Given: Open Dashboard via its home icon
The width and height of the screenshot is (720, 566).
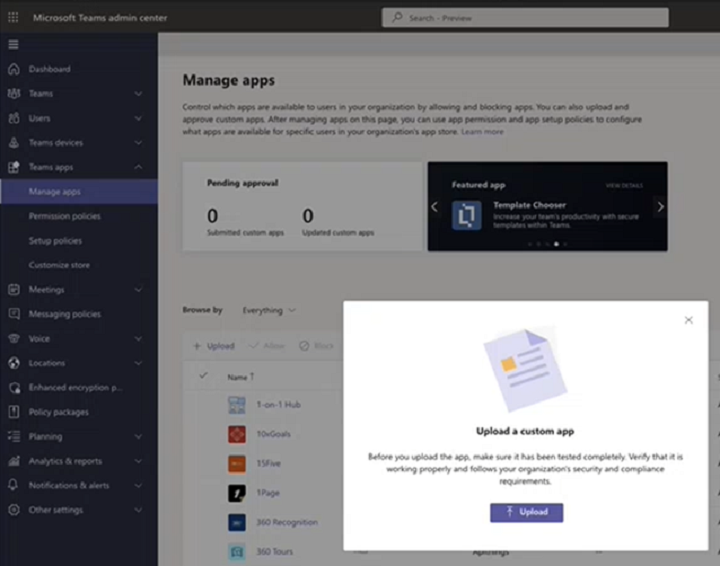Looking at the screenshot, I should (13, 69).
